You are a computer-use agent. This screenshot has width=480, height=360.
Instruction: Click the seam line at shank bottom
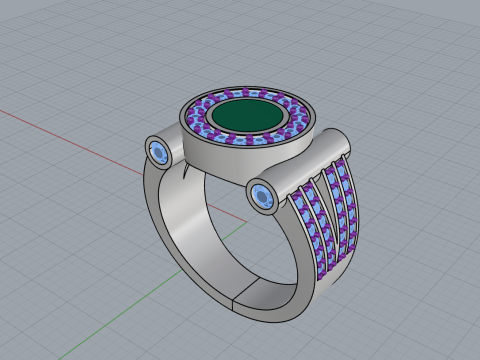pos(246,290)
